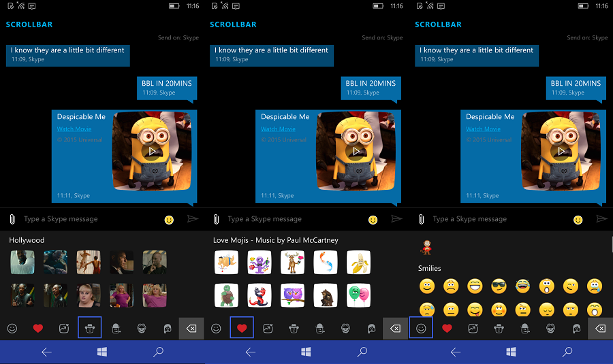Tap backspace key on Smilies screen
The width and height of the screenshot is (613, 364).
pyautogui.click(x=601, y=329)
